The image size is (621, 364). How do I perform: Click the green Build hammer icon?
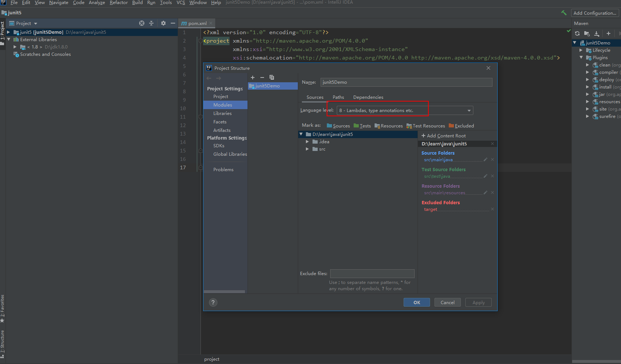point(564,13)
